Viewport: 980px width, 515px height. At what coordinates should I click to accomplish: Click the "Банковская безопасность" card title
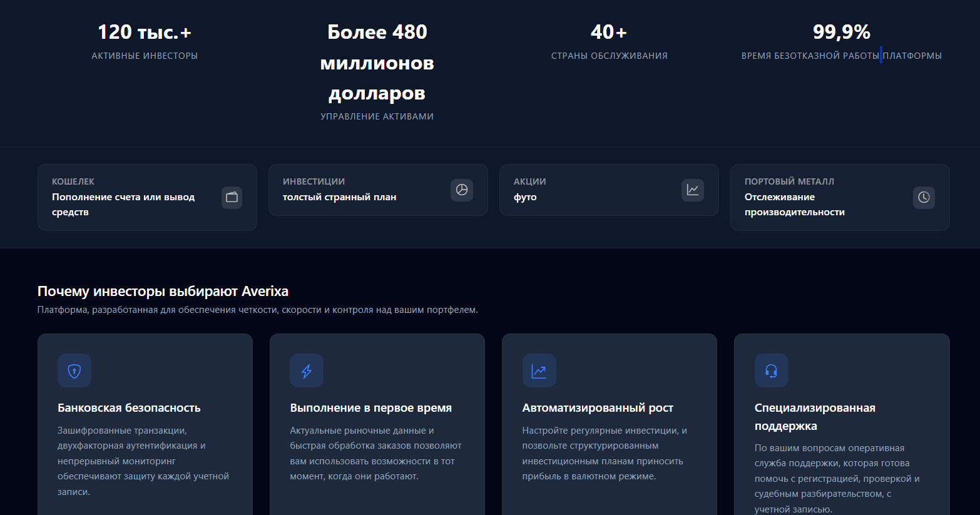pyautogui.click(x=129, y=408)
